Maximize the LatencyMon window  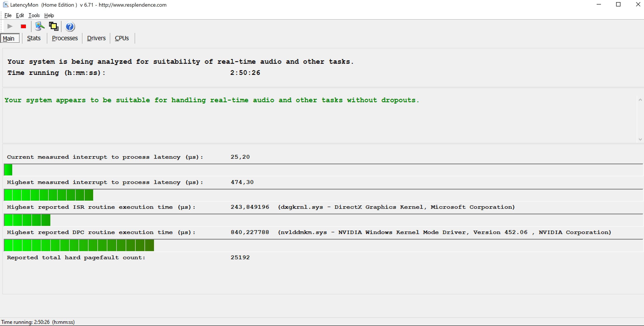pos(618,4)
